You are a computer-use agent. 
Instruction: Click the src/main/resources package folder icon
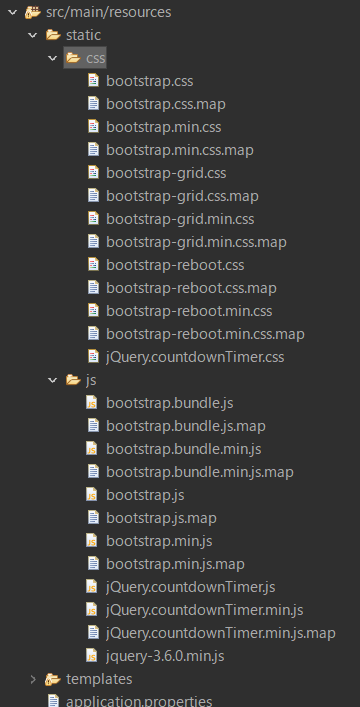click(x=33, y=12)
